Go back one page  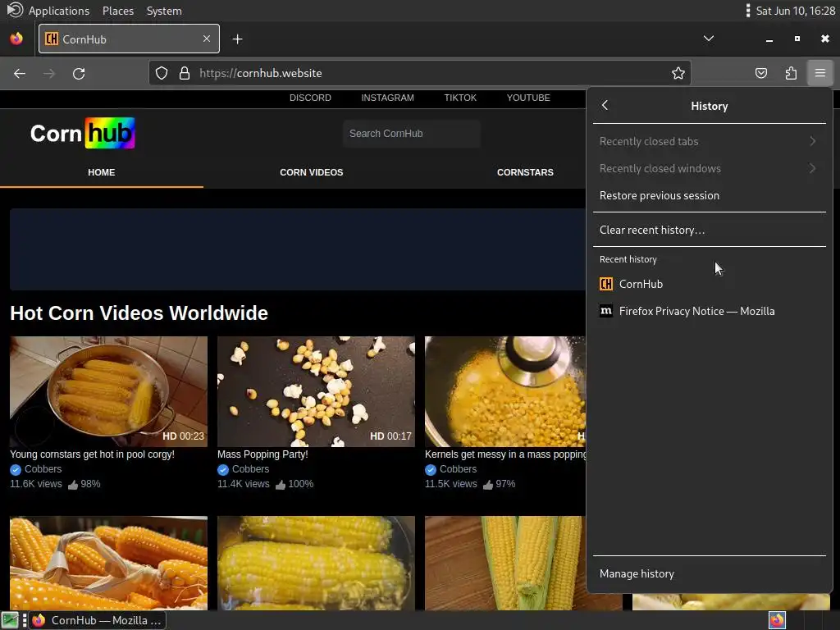point(20,73)
